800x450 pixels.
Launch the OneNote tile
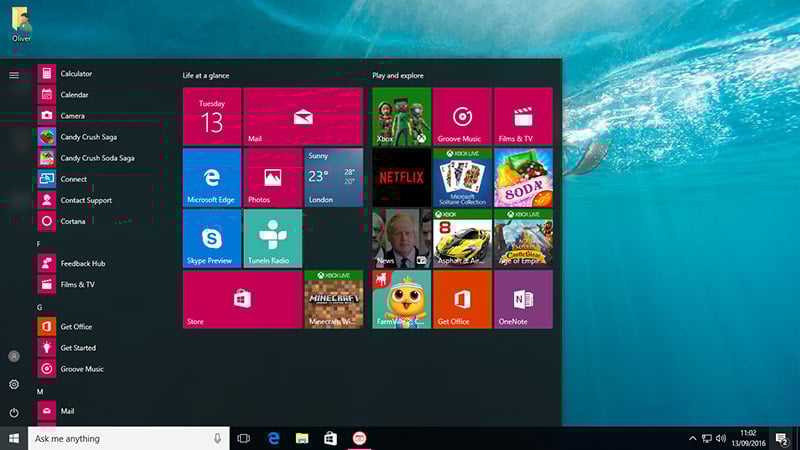pos(523,299)
